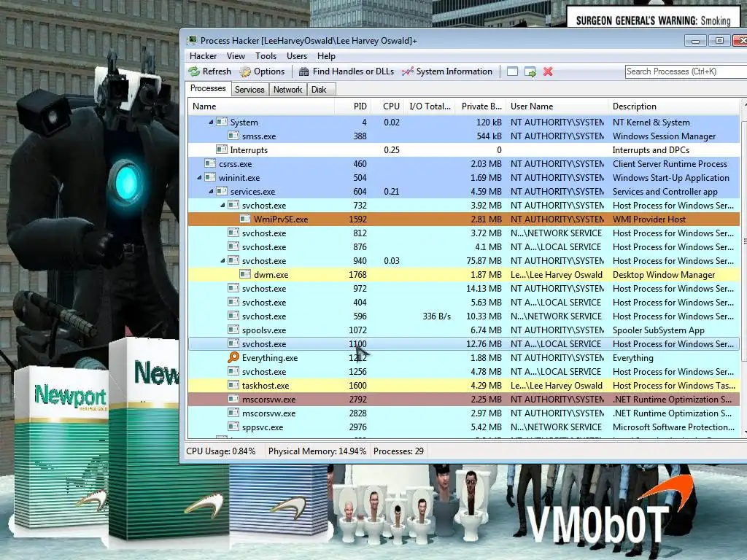Open System Information graph window
747x560 pixels.
[x=447, y=71]
